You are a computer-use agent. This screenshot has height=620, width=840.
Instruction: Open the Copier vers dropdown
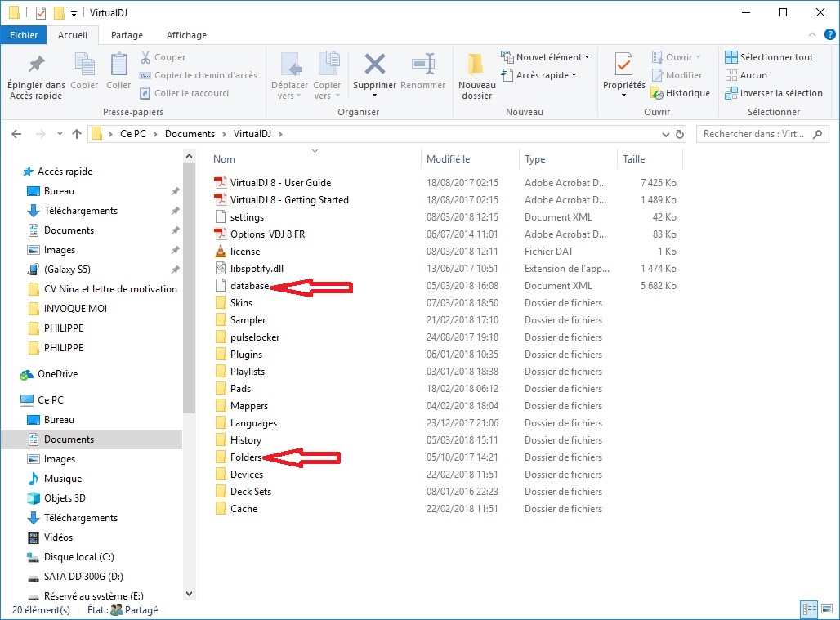pyautogui.click(x=327, y=77)
